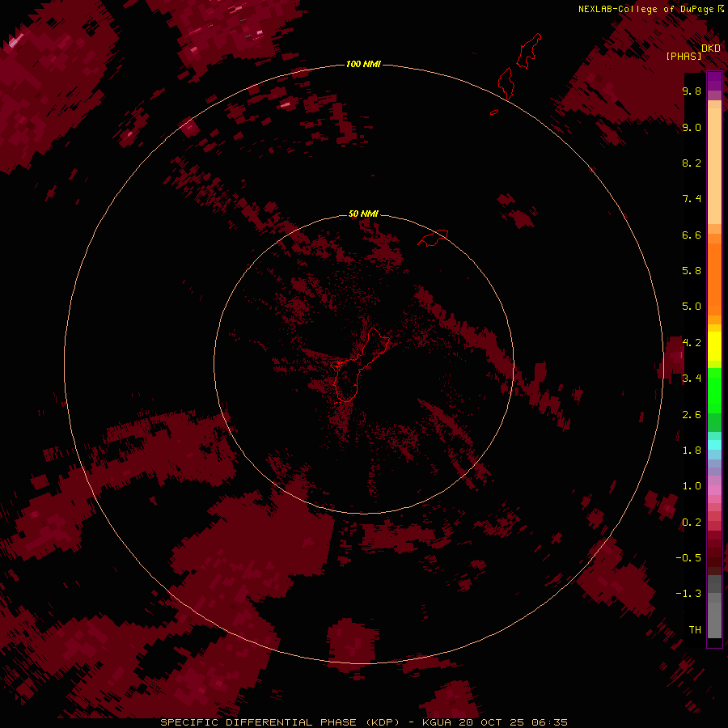
Task: Click the 9.8 value on color scale
Action: (692, 91)
